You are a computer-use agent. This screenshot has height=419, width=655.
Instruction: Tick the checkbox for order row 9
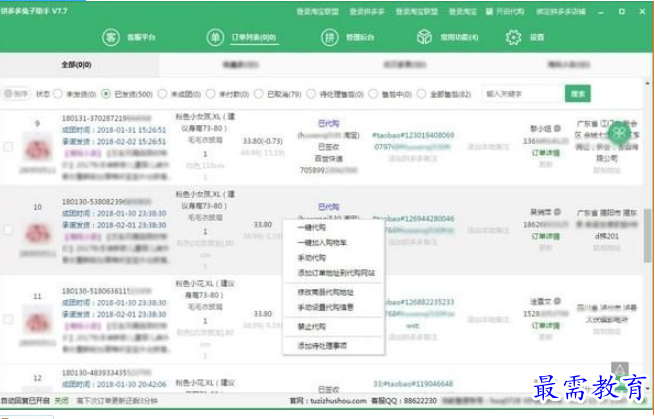[8, 147]
